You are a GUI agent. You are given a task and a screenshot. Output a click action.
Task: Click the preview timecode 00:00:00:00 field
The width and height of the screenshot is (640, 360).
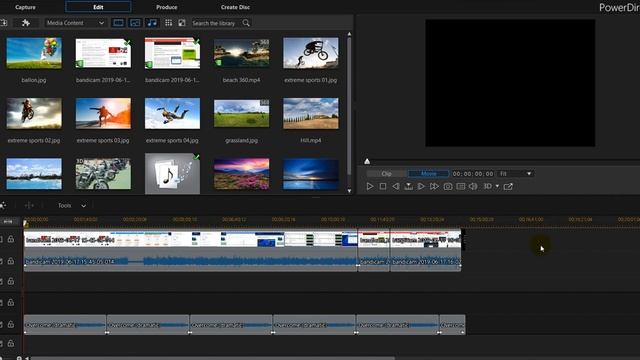click(473, 173)
